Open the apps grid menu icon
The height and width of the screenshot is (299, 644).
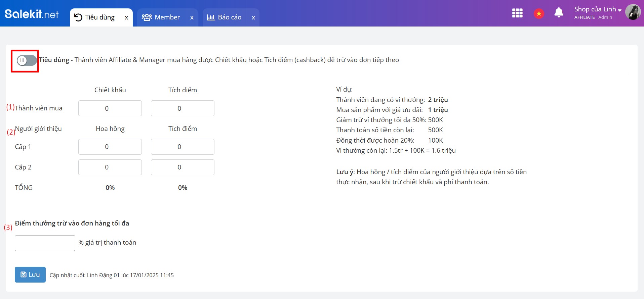(x=517, y=13)
